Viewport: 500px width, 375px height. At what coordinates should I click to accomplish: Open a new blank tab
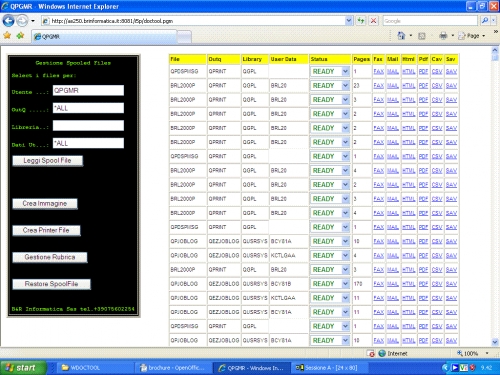pyautogui.click(x=184, y=37)
